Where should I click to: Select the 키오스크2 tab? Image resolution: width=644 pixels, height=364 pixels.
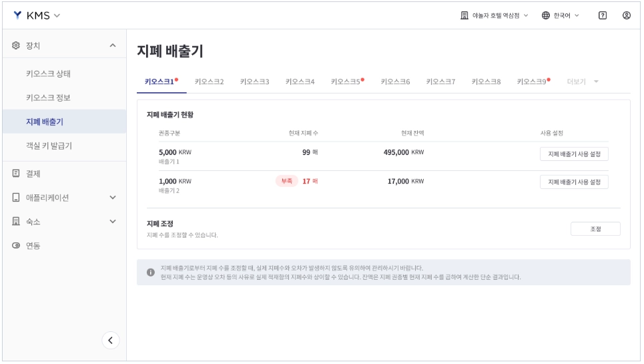pyautogui.click(x=209, y=81)
